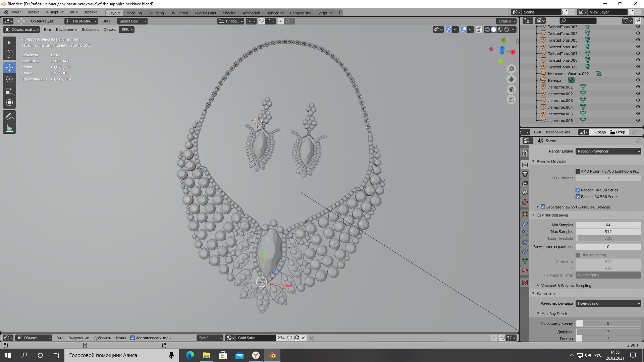The height and width of the screenshot is (362, 644).
Task: Open the Render properties tab
Action: click(x=525, y=164)
